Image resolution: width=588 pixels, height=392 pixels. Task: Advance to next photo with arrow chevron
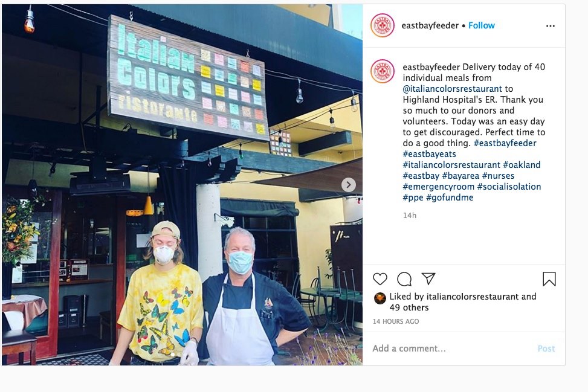point(348,185)
